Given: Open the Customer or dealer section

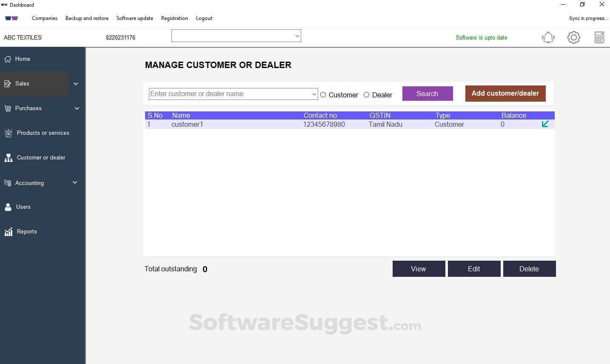Looking at the screenshot, I should [41, 157].
